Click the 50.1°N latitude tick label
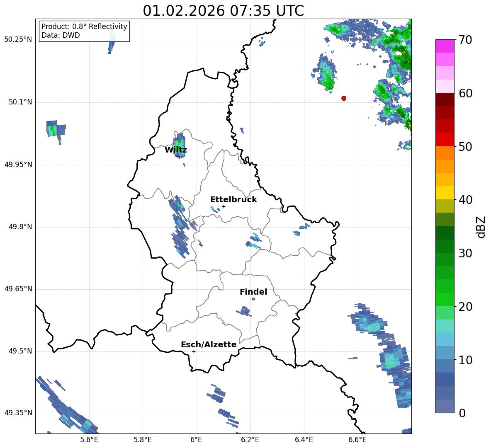This screenshot has height=448, width=491. click(x=20, y=102)
